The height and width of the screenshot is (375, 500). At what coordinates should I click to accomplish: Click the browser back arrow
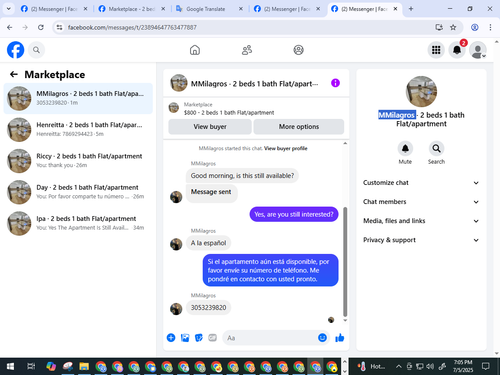coord(10,27)
